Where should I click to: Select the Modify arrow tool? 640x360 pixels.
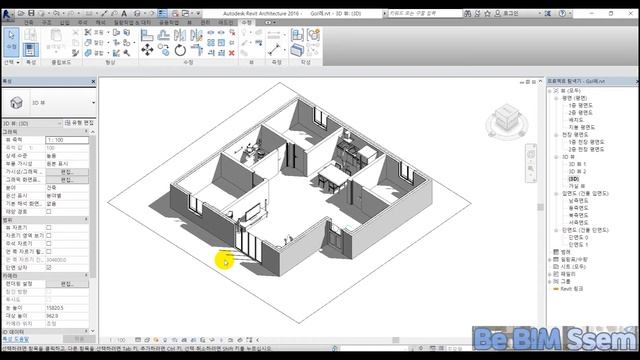pyautogui.click(x=11, y=42)
